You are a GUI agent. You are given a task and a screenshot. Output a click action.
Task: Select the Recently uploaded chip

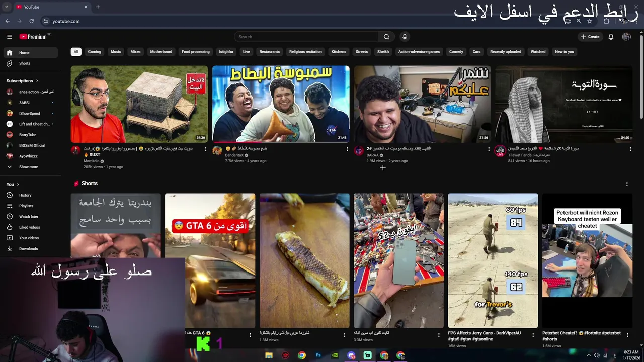506,52
